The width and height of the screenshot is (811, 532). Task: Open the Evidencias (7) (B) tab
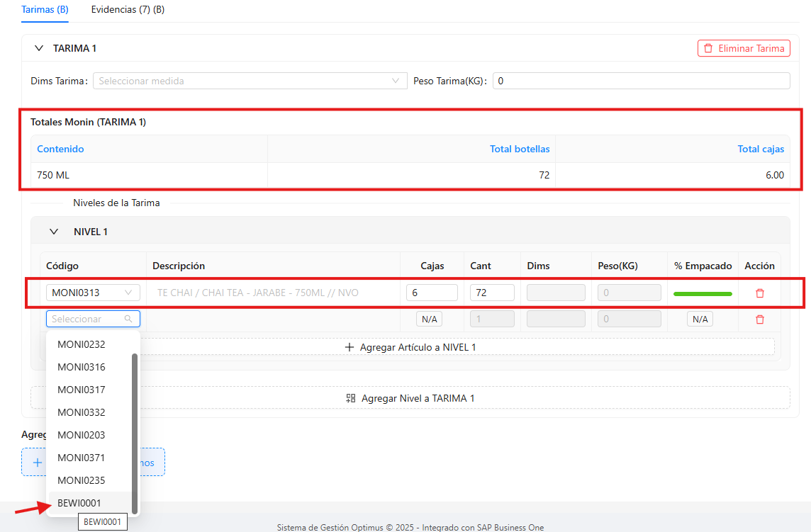(x=128, y=10)
